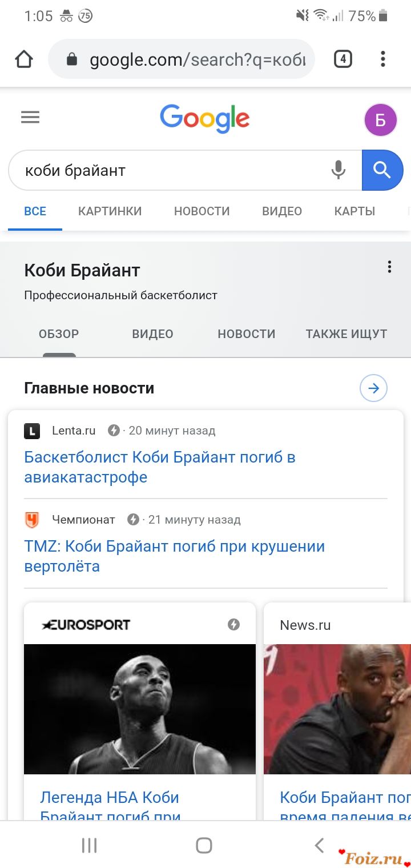
Task: Open the tab switcher showing 4 tabs
Action: 342,59
